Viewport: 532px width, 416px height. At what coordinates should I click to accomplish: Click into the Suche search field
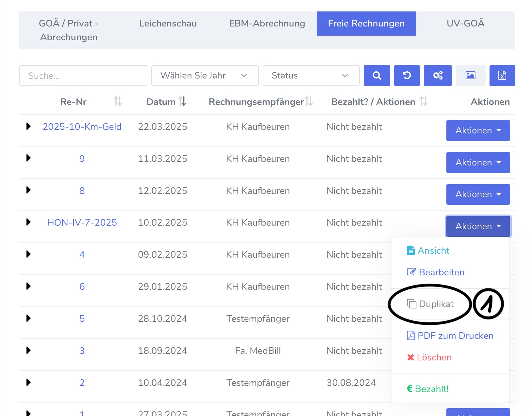pos(83,76)
